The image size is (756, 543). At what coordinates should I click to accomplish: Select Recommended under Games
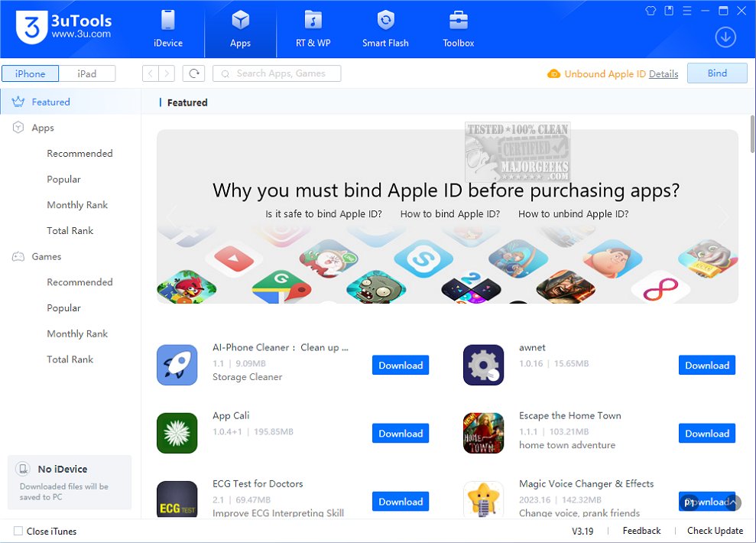pyautogui.click(x=79, y=282)
